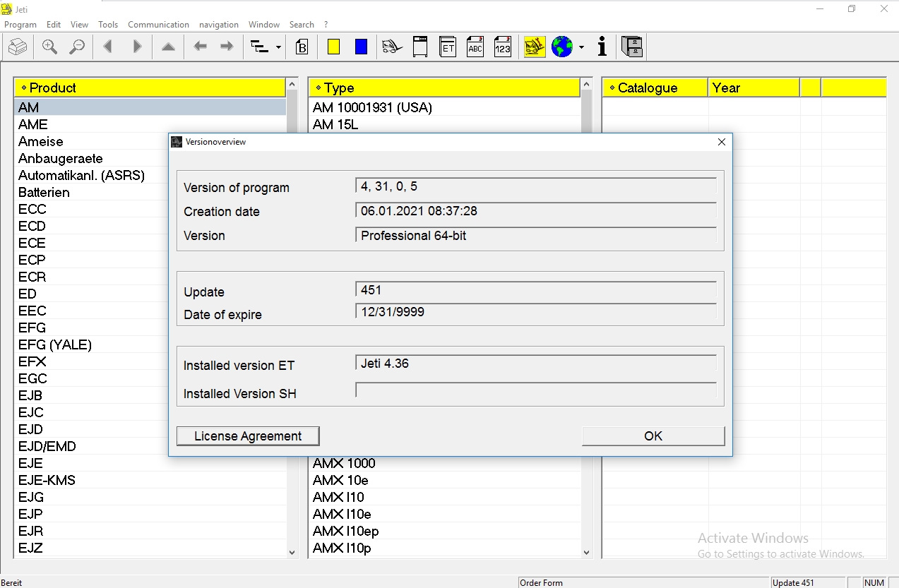Viewport: 899px width, 588px height.
Task: Open the Tools menu
Action: coord(107,24)
